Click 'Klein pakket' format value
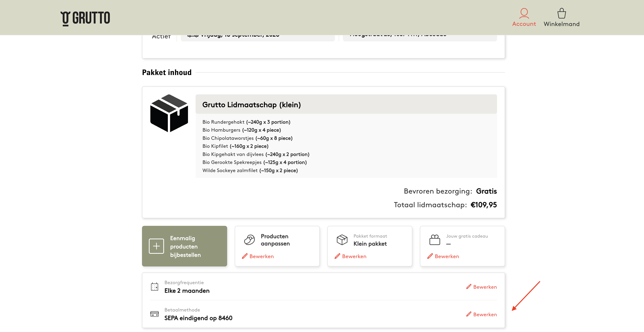Viewport: 644px width, 332px height. [x=370, y=243]
